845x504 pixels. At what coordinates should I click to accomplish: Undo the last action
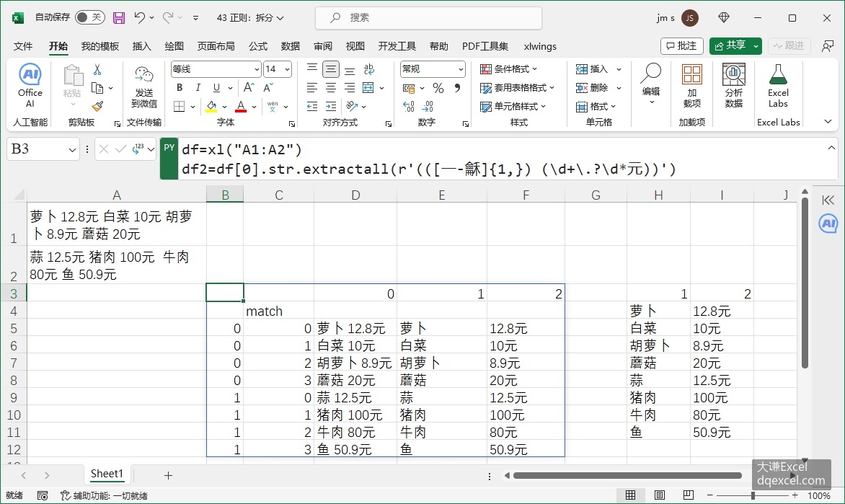pyautogui.click(x=139, y=18)
